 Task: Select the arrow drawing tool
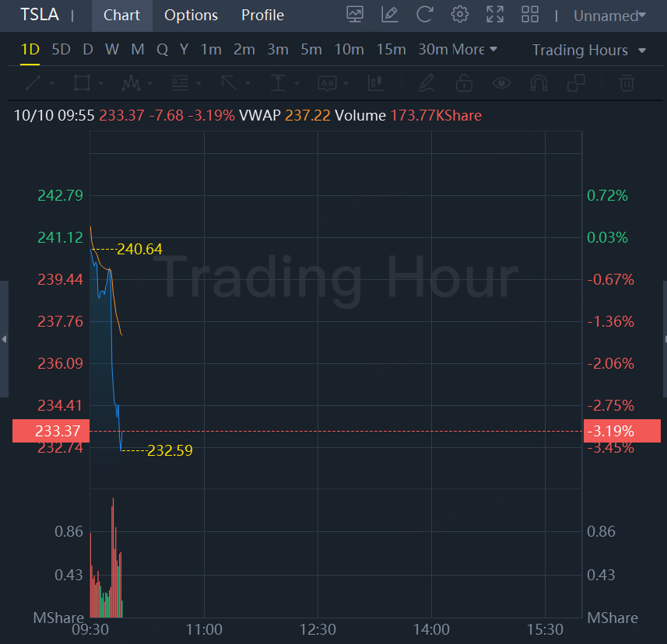coord(229,83)
